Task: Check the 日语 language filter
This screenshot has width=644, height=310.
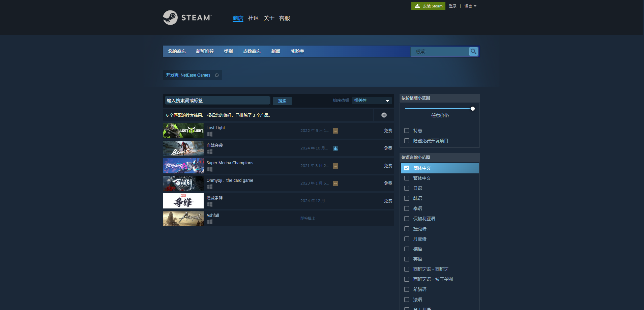Action: (x=407, y=188)
